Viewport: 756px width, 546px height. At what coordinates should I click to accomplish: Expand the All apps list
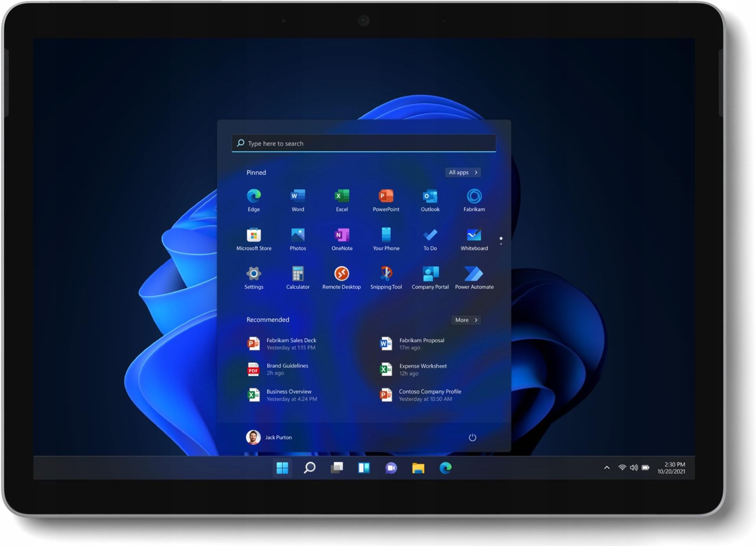(x=463, y=172)
